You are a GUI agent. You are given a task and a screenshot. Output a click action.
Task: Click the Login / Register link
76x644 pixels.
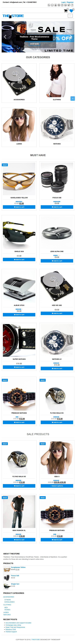(x=67, y=2)
